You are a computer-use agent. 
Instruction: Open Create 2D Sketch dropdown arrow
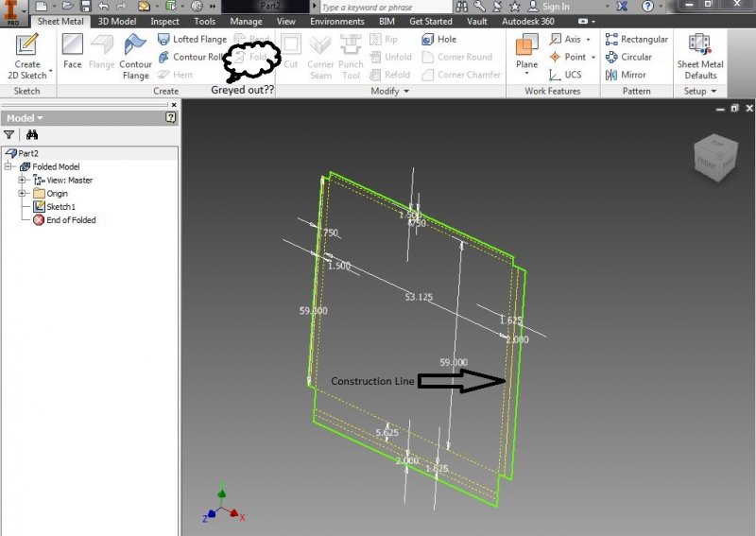[50, 73]
